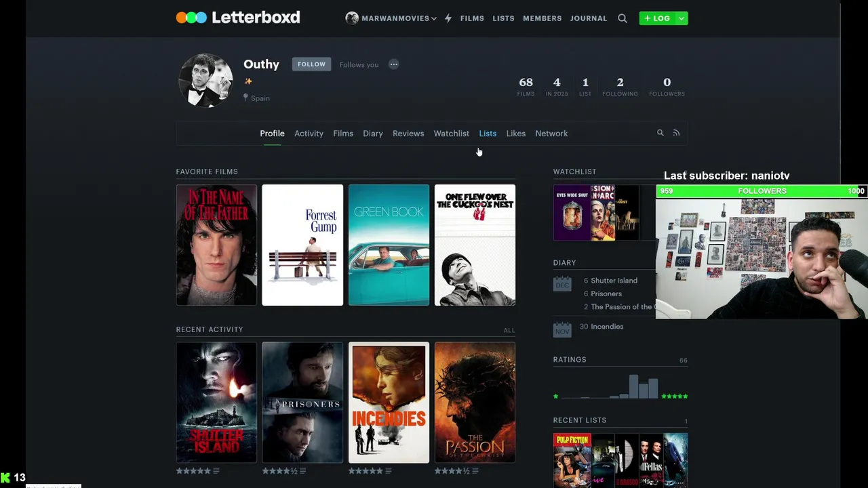The image size is (868, 488).
Task: Switch to the Watchlist tab
Action: (x=452, y=134)
